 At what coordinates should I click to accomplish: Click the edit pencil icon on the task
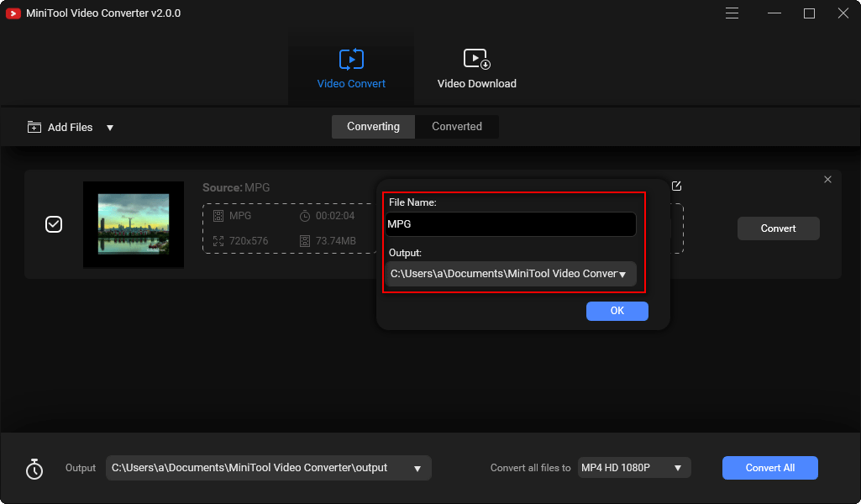[676, 186]
